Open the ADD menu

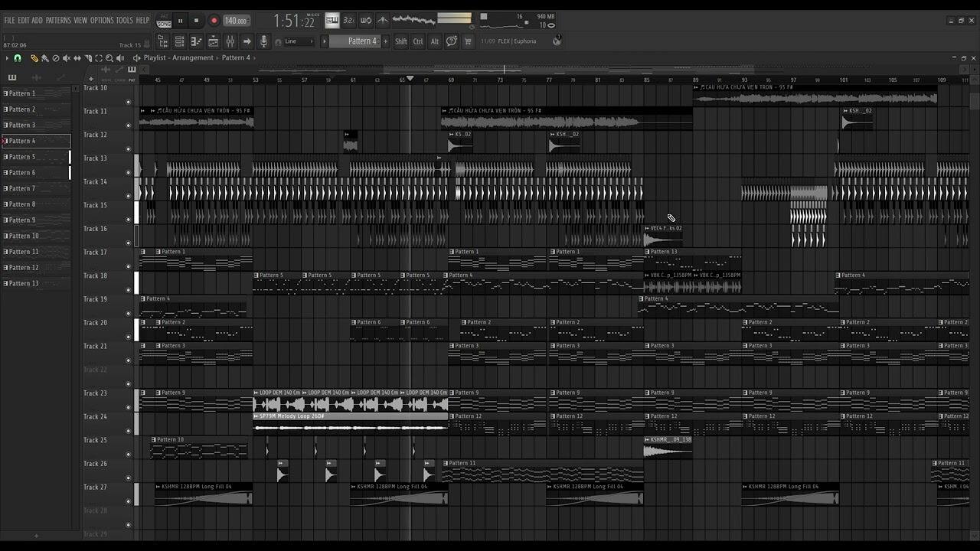pos(38,21)
